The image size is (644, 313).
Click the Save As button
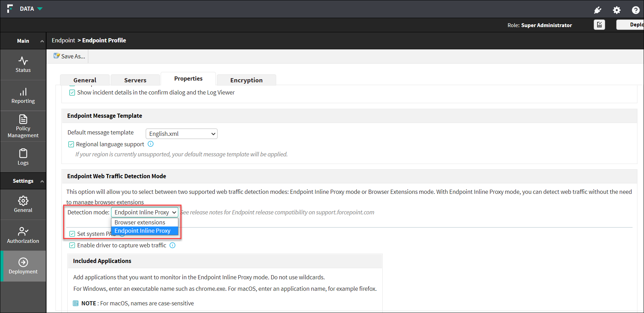point(69,56)
